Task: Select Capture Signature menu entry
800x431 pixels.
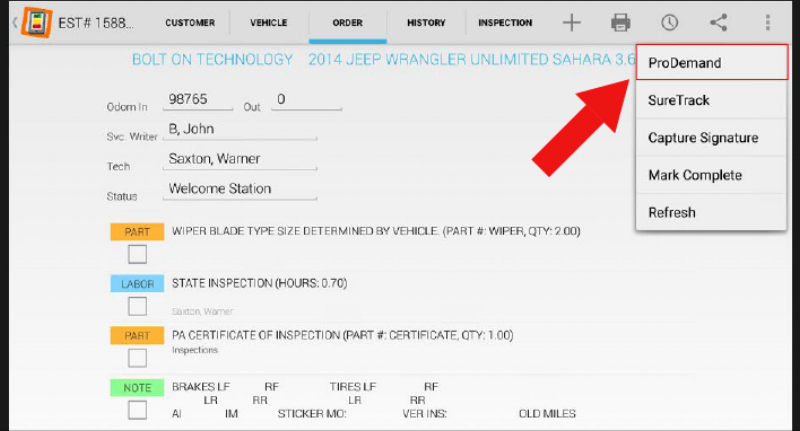Action: click(711, 138)
